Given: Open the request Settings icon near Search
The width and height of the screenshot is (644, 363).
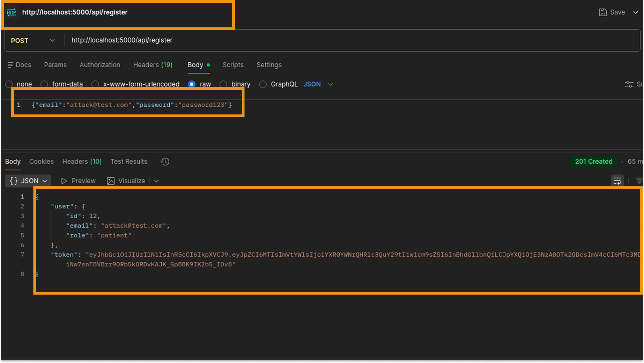Looking at the screenshot, I should coord(629,84).
